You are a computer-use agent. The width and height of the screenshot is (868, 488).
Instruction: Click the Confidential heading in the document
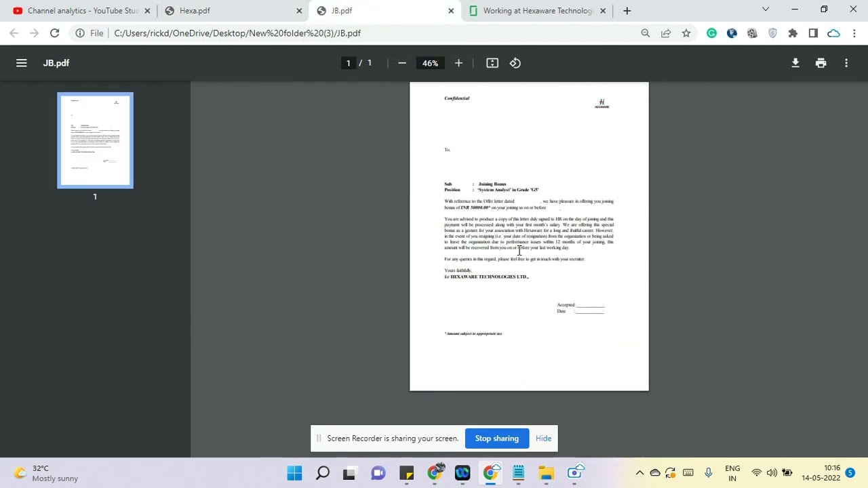click(457, 98)
